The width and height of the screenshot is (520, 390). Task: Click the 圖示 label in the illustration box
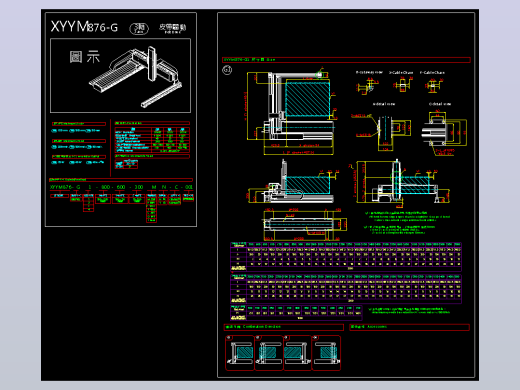coord(85,57)
